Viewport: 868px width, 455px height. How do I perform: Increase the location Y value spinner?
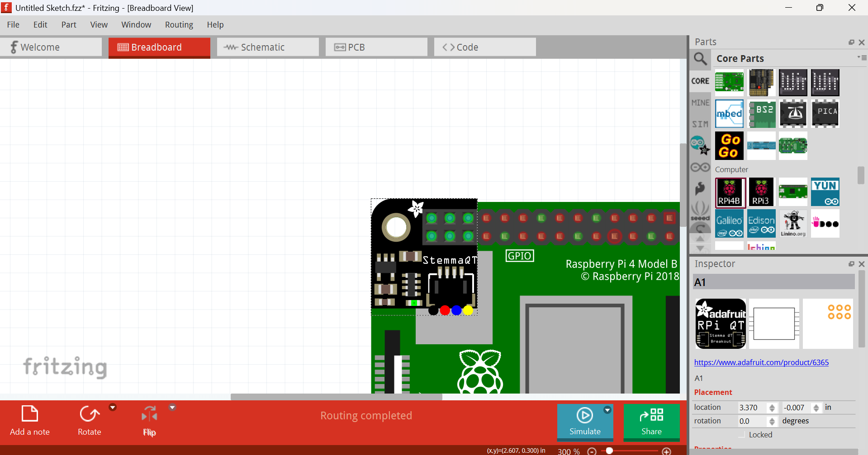[x=816, y=405]
